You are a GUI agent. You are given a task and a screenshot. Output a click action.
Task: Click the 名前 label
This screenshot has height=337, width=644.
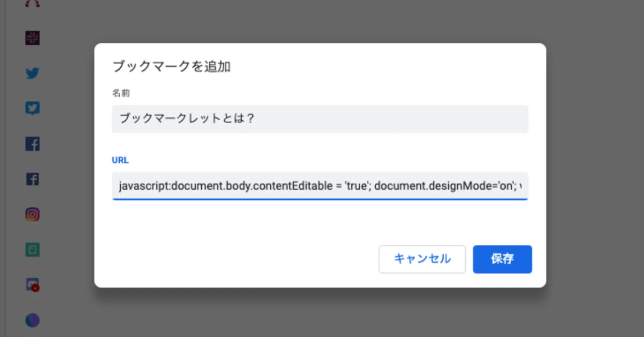(121, 93)
